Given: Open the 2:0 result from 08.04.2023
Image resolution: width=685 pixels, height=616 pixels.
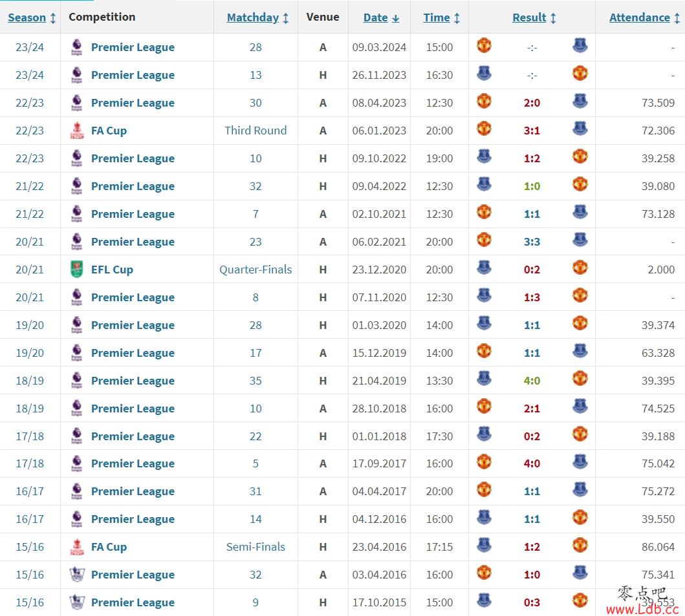Looking at the screenshot, I should point(532,103).
